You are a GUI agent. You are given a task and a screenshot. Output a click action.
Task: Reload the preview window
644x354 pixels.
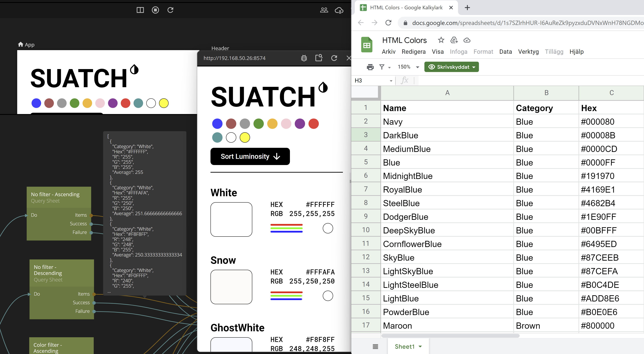(334, 58)
